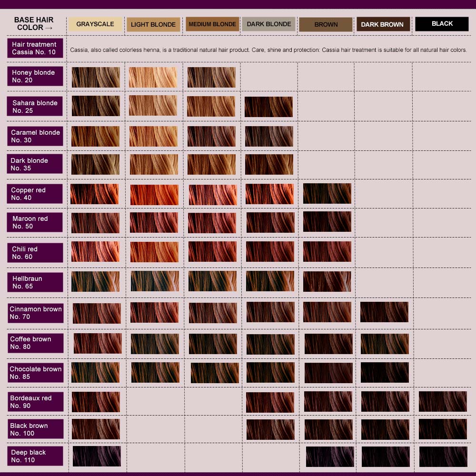Click the Sahara blonde No. 25 label
This screenshot has height=476, width=476.
point(35,106)
